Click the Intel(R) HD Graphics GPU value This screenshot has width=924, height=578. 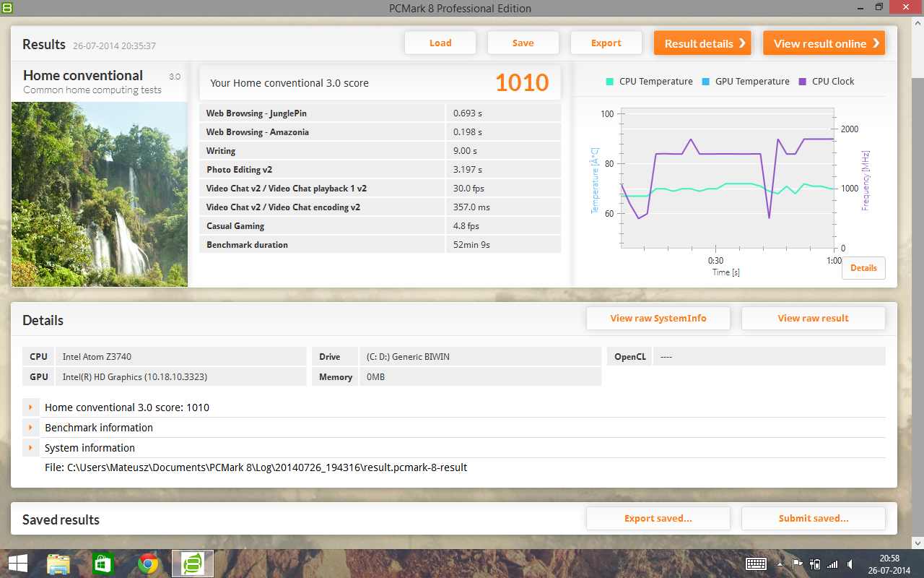coord(135,376)
